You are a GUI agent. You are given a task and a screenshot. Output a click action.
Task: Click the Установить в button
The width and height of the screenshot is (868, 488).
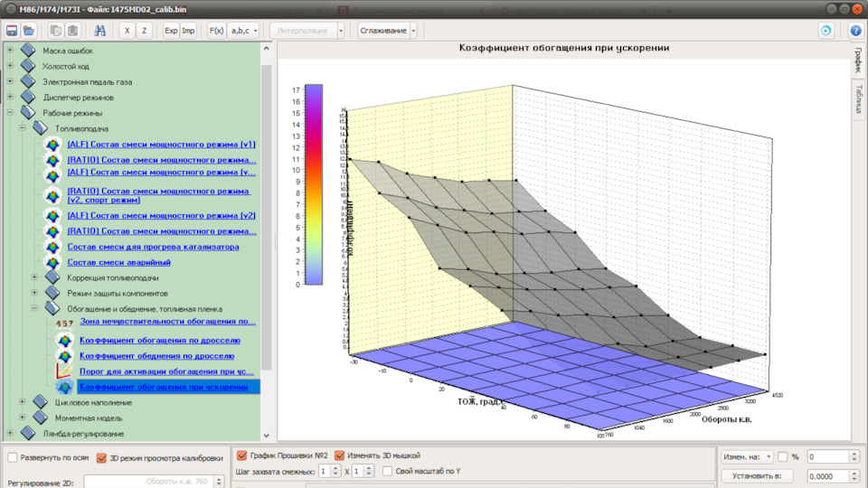click(757, 476)
